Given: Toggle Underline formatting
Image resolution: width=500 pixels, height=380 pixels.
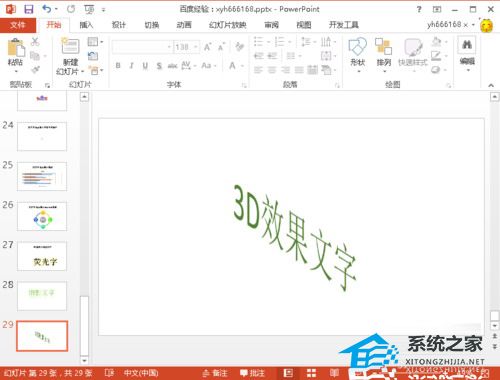Looking at the screenshot, I should click(145, 66).
